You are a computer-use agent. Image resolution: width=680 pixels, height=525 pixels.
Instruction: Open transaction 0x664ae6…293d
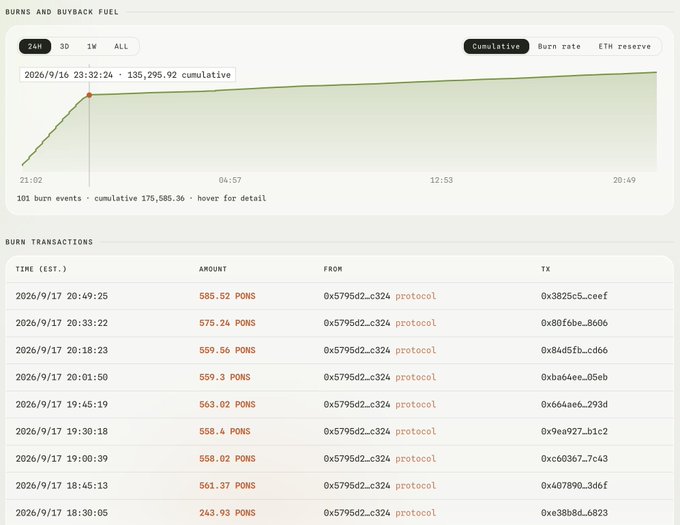574,404
